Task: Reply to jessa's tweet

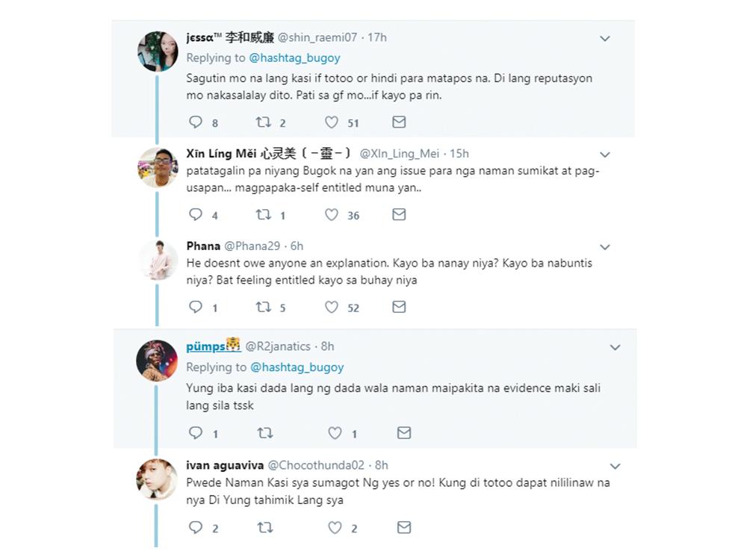Action: click(196, 122)
